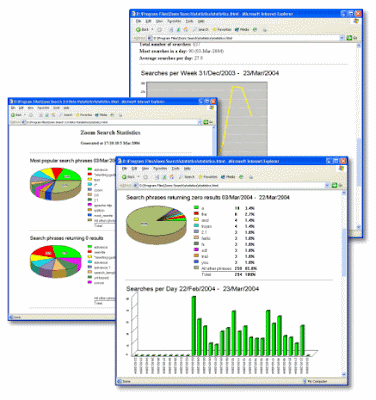Click the Home icon in the zero-results window
This screenshot has height=400, width=376.
[x=172, y=177]
